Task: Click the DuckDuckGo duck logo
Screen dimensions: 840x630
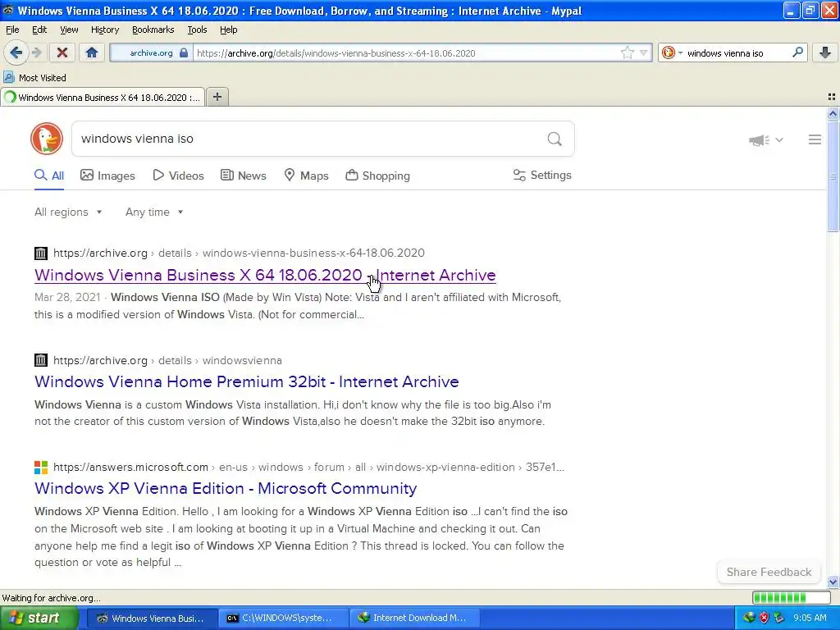Action: pyautogui.click(x=47, y=139)
